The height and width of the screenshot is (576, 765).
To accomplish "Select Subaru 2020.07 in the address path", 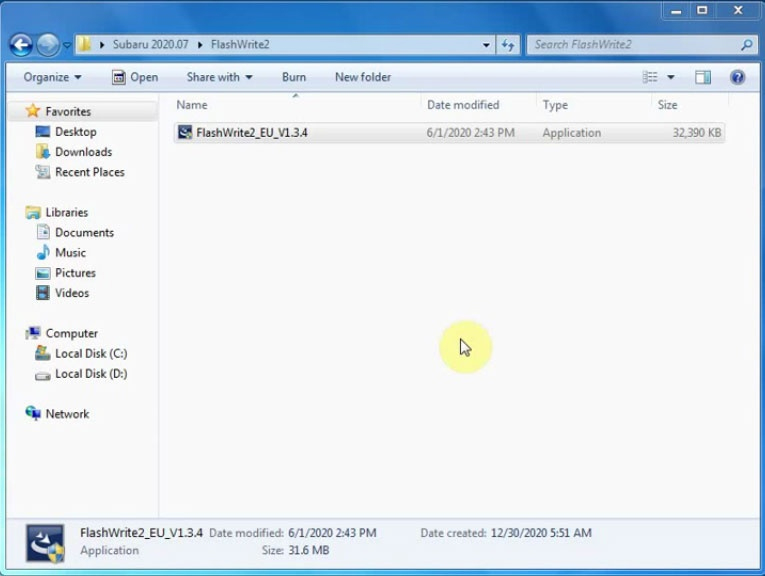I will [150, 44].
